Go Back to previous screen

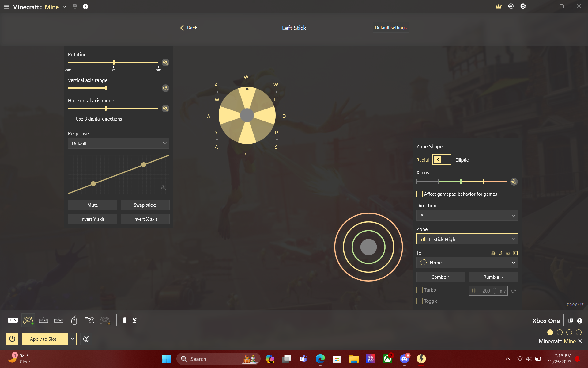click(x=189, y=28)
